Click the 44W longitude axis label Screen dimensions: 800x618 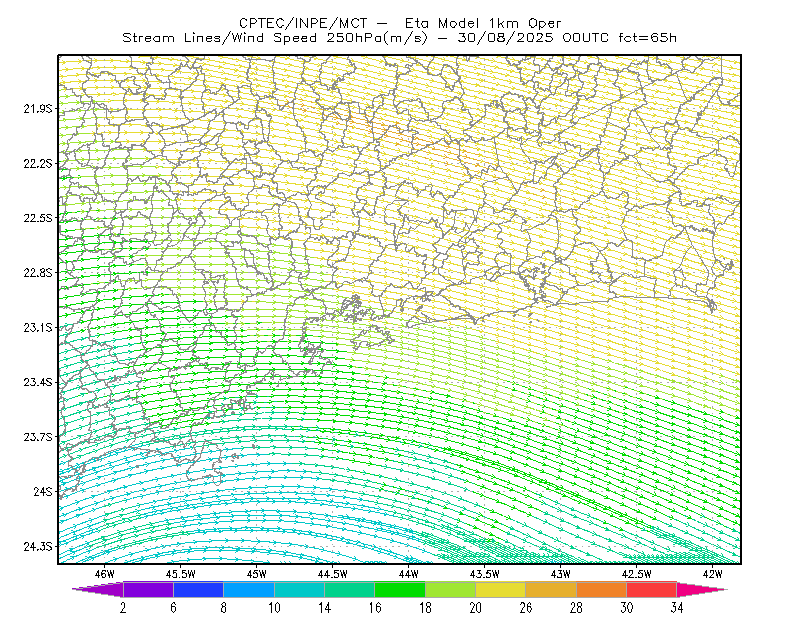click(x=409, y=574)
